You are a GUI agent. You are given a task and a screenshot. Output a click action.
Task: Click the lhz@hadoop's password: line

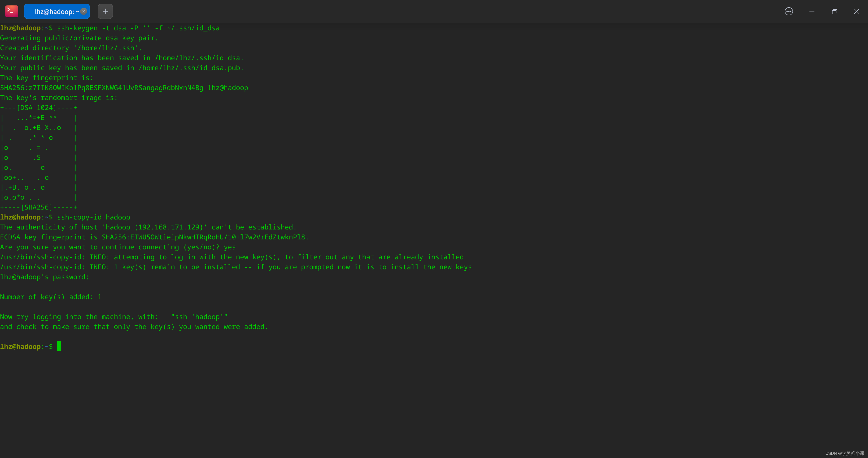[x=45, y=277]
